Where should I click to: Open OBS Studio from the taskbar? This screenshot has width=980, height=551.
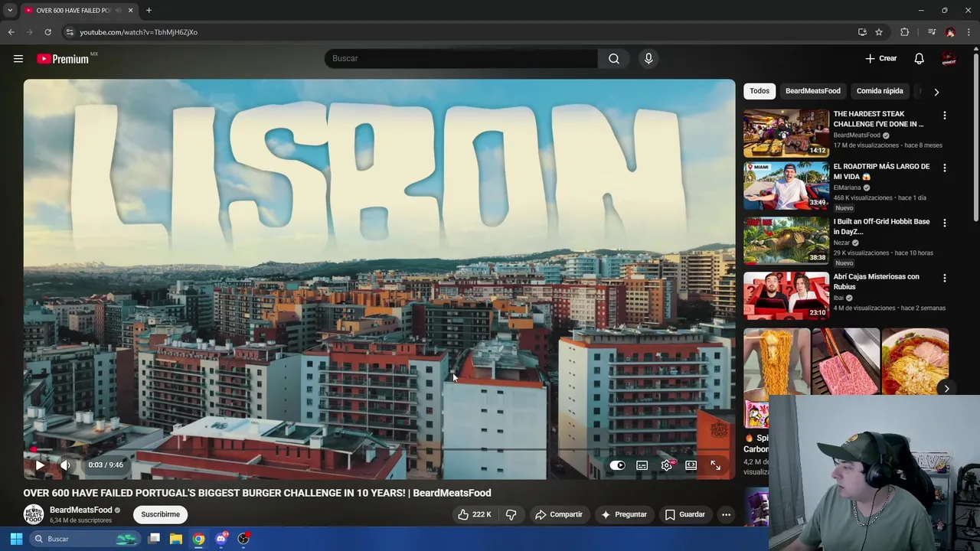pos(243,539)
